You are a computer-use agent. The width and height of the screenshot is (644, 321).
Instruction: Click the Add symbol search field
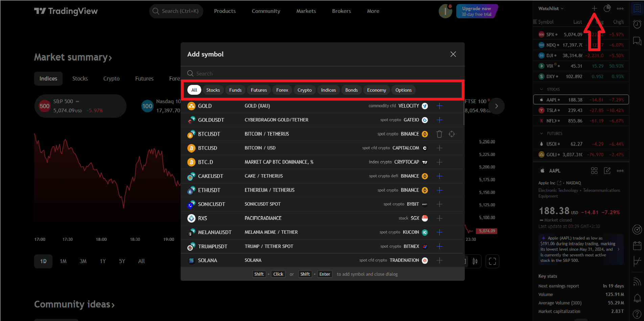click(x=322, y=73)
